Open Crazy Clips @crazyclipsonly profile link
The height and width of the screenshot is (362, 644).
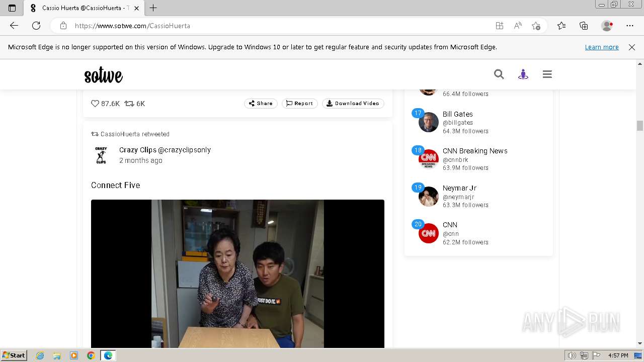(165, 150)
